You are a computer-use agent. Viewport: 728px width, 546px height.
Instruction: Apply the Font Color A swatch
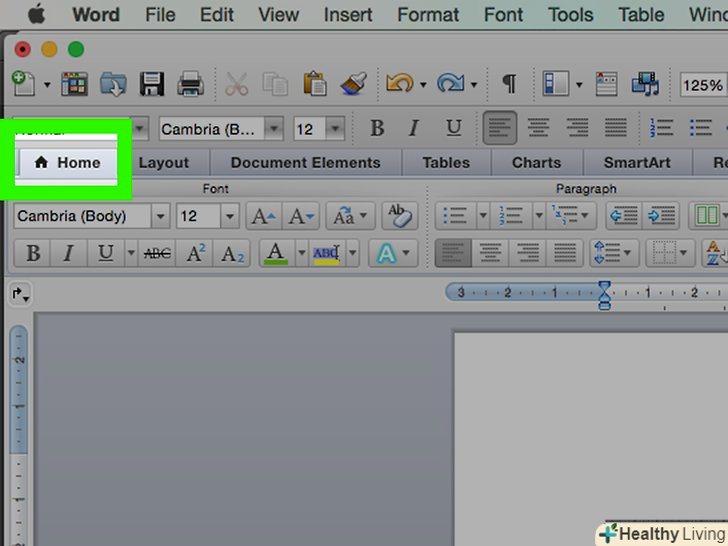coord(276,253)
